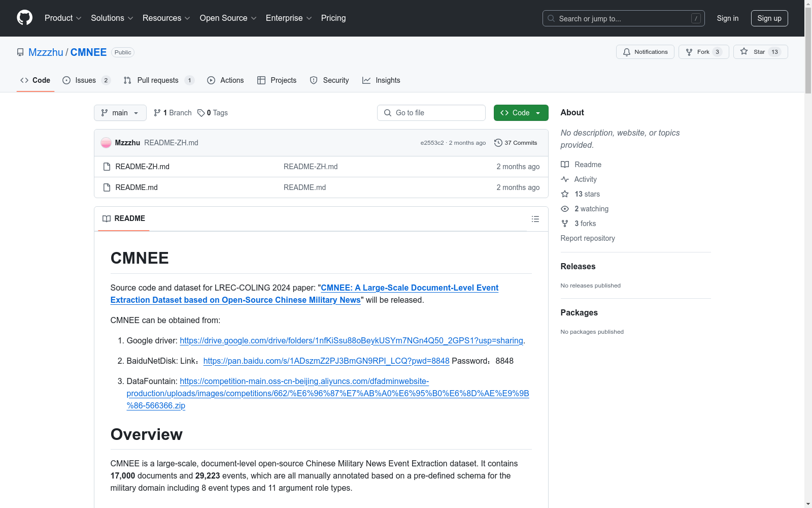Select the README tab in file viewer

click(x=124, y=218)
